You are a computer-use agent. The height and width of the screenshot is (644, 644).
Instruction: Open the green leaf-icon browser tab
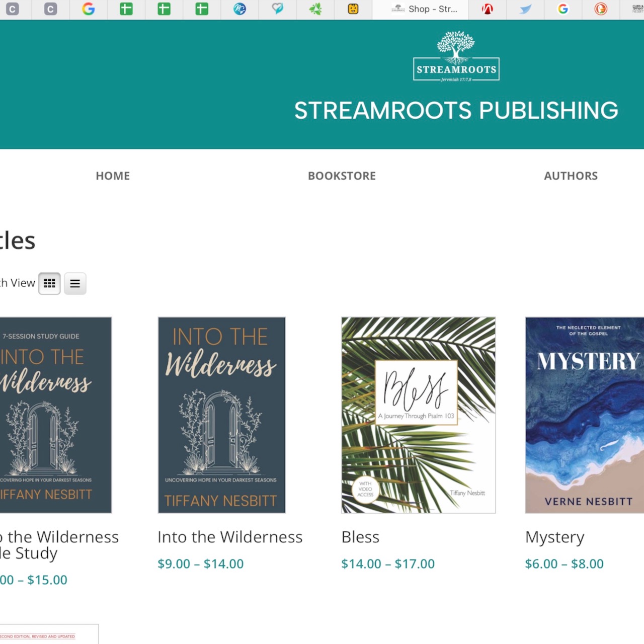pos(315,9)
